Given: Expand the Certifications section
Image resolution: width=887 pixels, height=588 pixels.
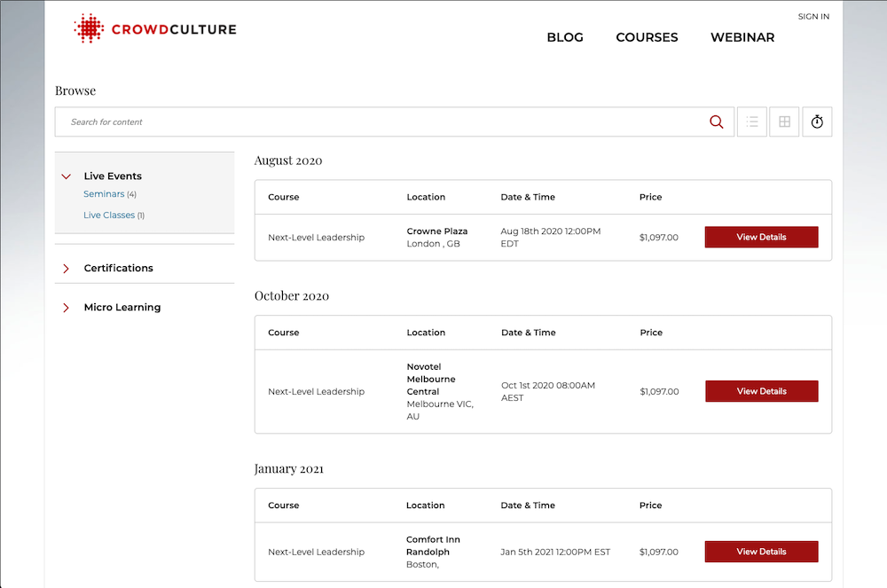Looking at the screenshot, I should coord(67,268).
